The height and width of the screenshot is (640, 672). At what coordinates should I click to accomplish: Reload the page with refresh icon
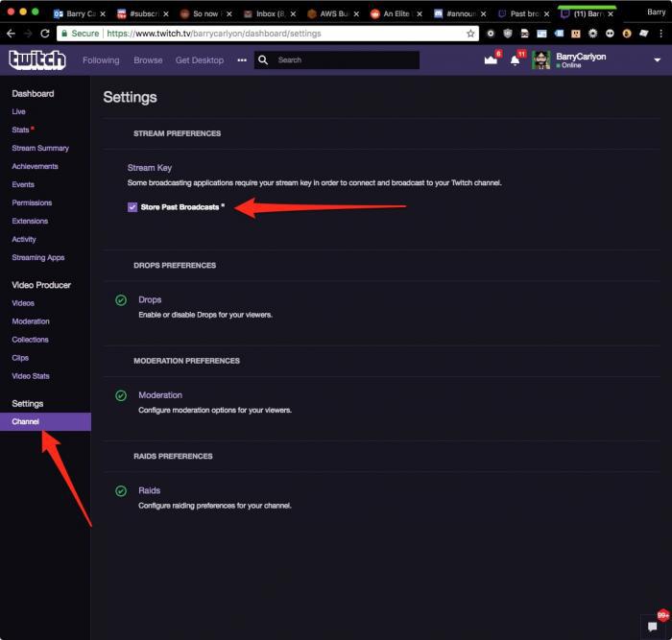tap(44, 34)
